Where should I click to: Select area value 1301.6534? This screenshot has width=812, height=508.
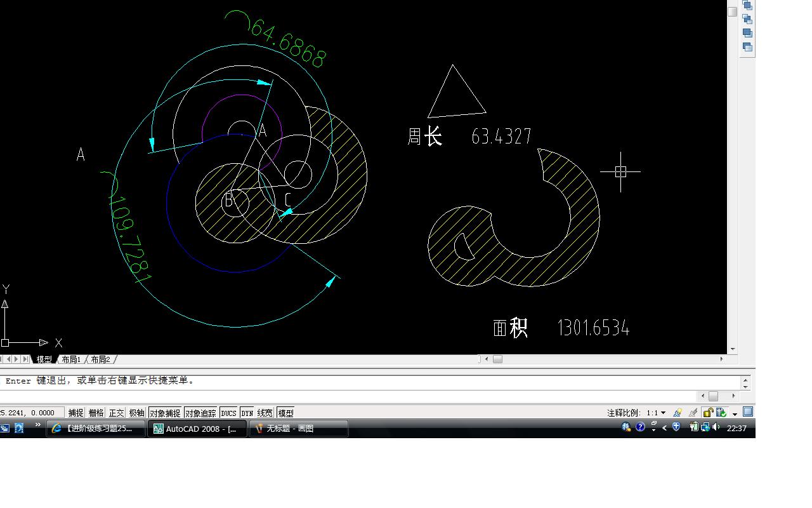(593, 328)
